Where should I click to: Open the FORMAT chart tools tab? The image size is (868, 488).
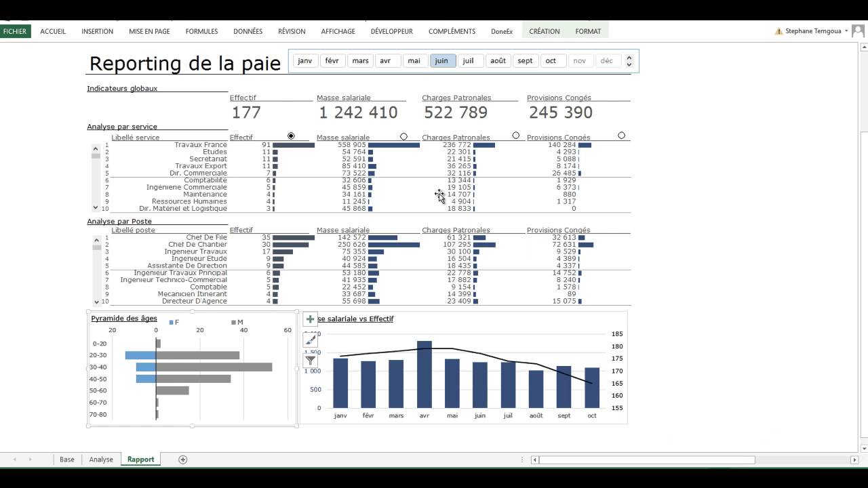(x=588, y=31)
